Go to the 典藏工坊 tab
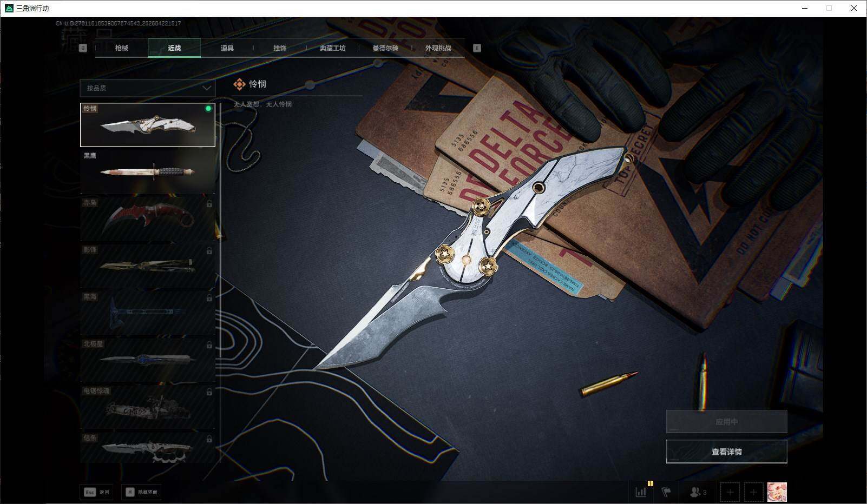867x504 pixels. pos(333,48)
